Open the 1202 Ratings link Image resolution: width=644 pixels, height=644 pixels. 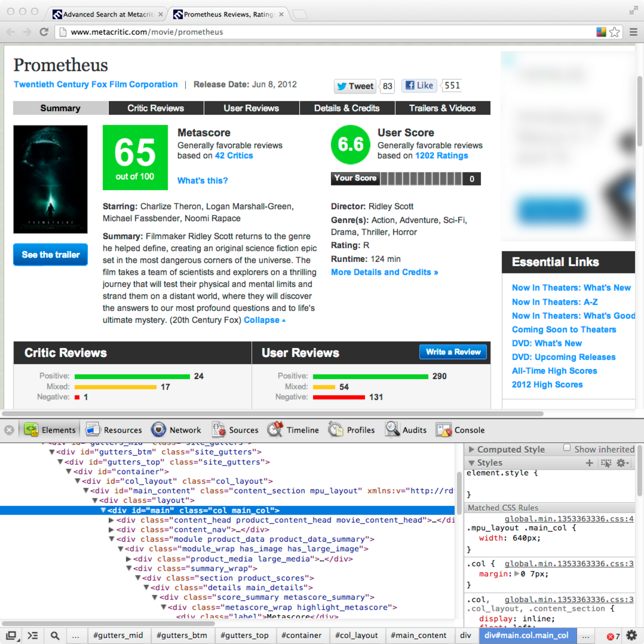coord(442,155)
